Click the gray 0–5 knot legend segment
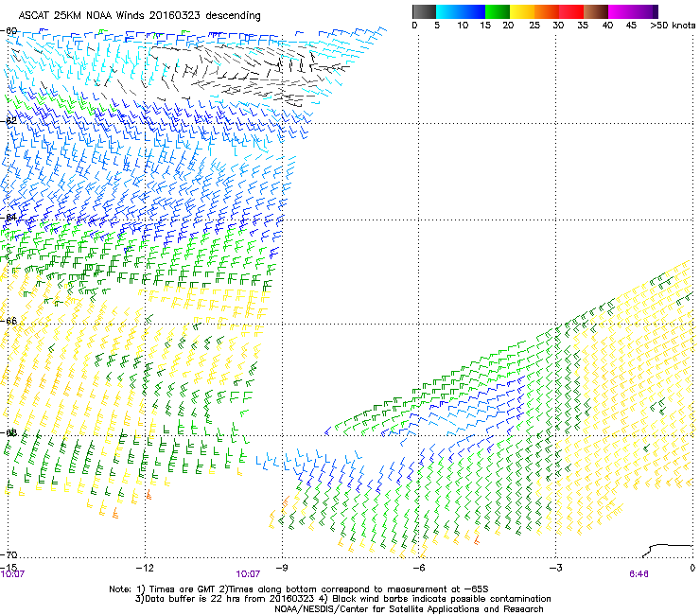This screenshot has width=700, height=615. pyautogui.click(x=424, y=11)
